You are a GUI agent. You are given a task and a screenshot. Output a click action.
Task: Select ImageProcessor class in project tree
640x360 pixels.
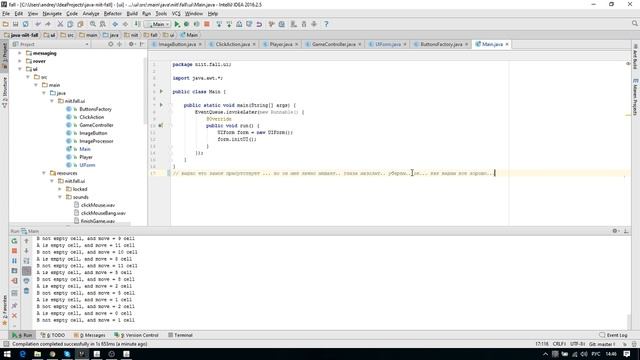(96, 141)
